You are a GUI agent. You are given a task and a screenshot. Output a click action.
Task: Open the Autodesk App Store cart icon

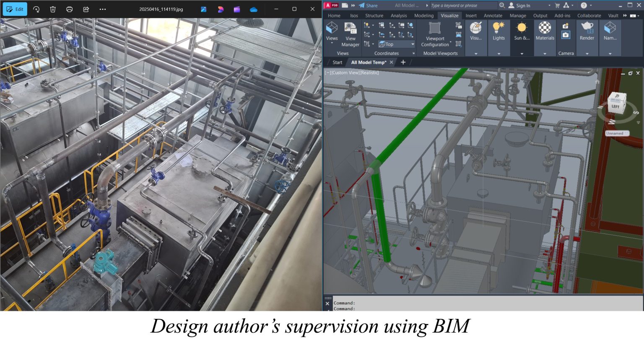557,5
